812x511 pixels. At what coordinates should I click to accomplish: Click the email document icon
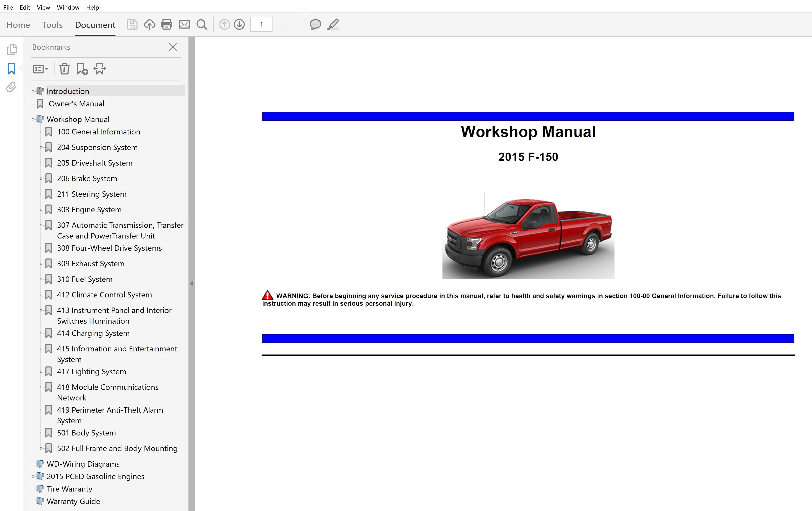click(x=185, y=25)
